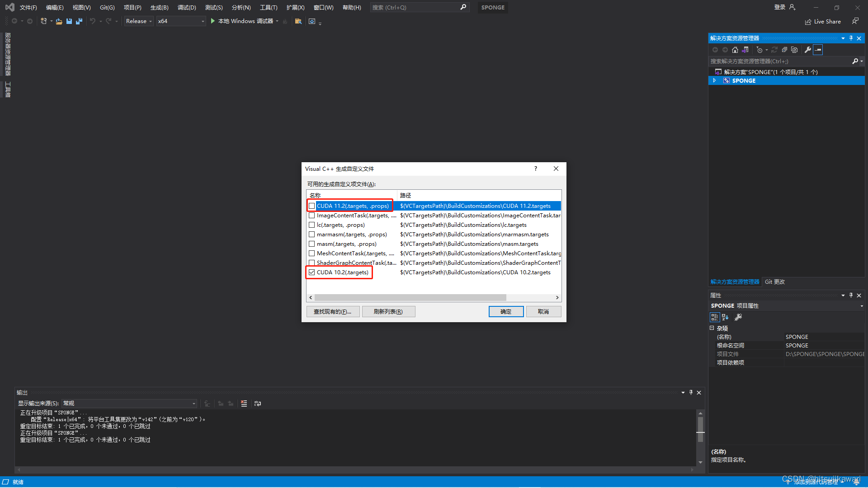Viewport: 868px width, 488px height.
Task: Click the open file folder icon
Action: (59, 21)
